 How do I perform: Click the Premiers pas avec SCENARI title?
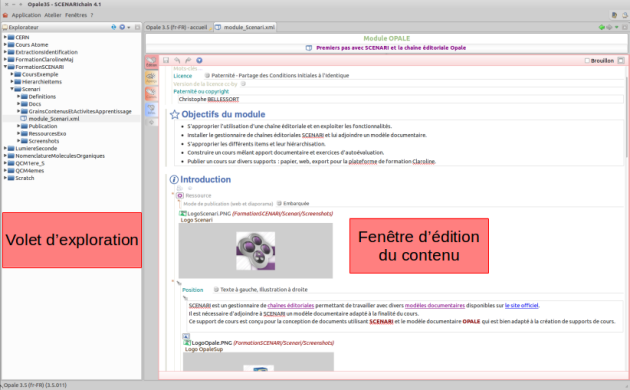[x=391, y=48]
